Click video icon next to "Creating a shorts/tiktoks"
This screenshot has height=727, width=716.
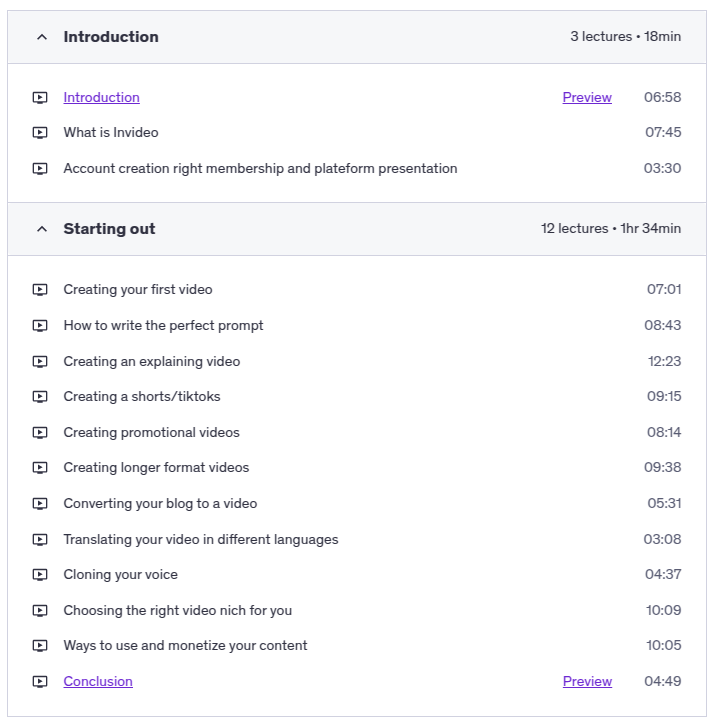click(x=40, y=397)
